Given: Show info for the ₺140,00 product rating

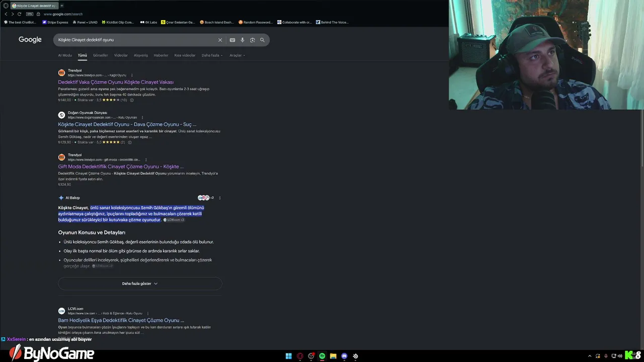Looking at the screenshot, I should pos(132,100).
